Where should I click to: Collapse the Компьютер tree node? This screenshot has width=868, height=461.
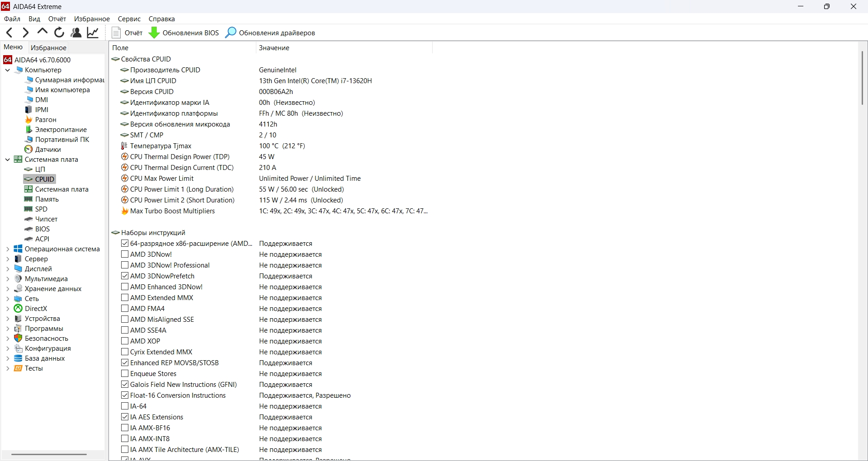(8, 70)
